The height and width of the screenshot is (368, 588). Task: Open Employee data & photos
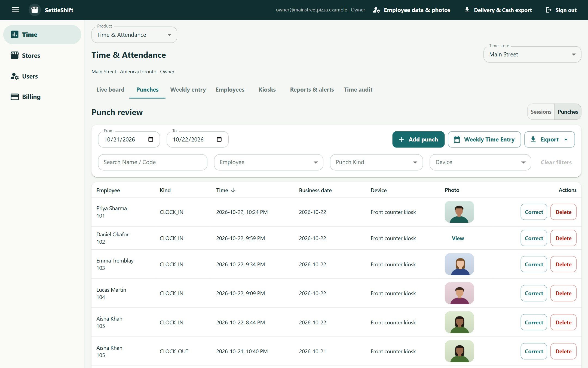click(x=412, y=10)
